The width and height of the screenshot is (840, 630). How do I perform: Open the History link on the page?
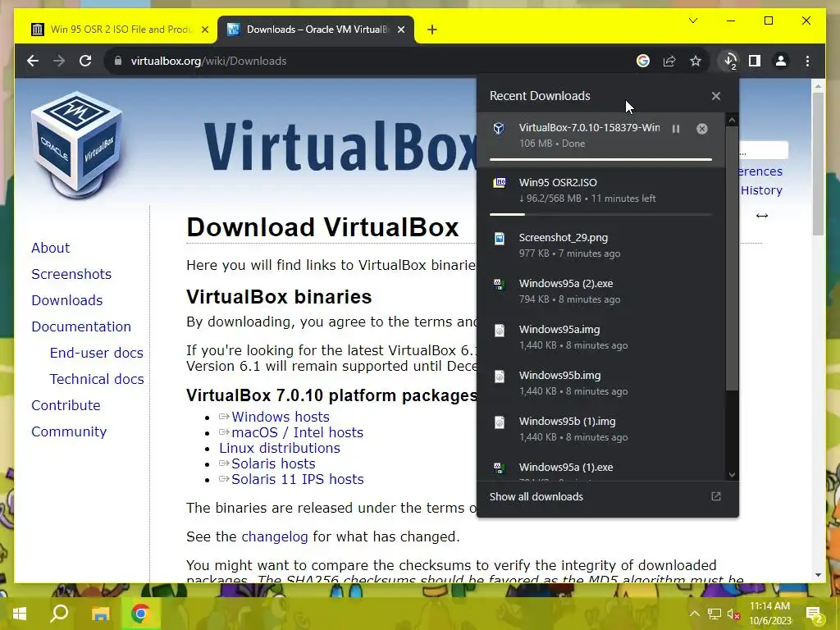pos(761,190)
